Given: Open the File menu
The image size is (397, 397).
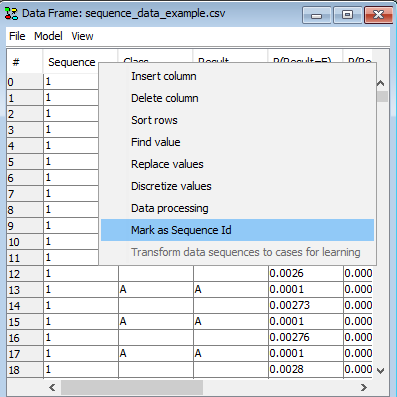Looking at the screenshot, I should tap(17, 36).
